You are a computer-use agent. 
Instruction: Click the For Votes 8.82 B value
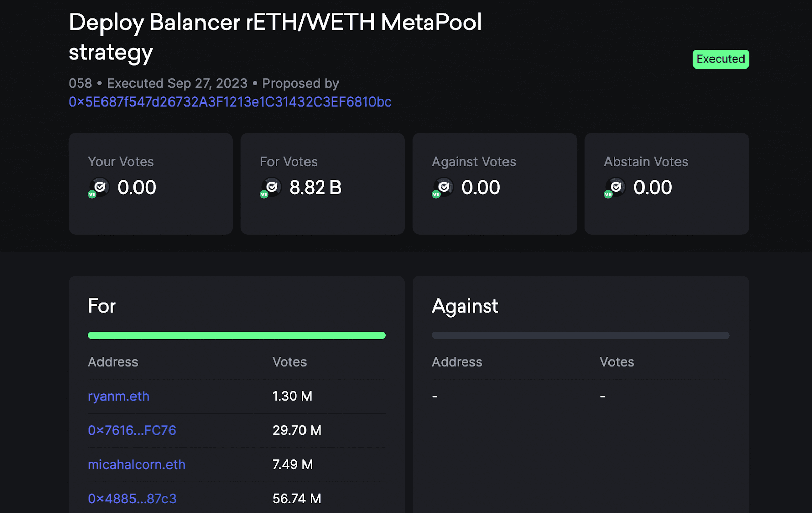coord(315,188)
